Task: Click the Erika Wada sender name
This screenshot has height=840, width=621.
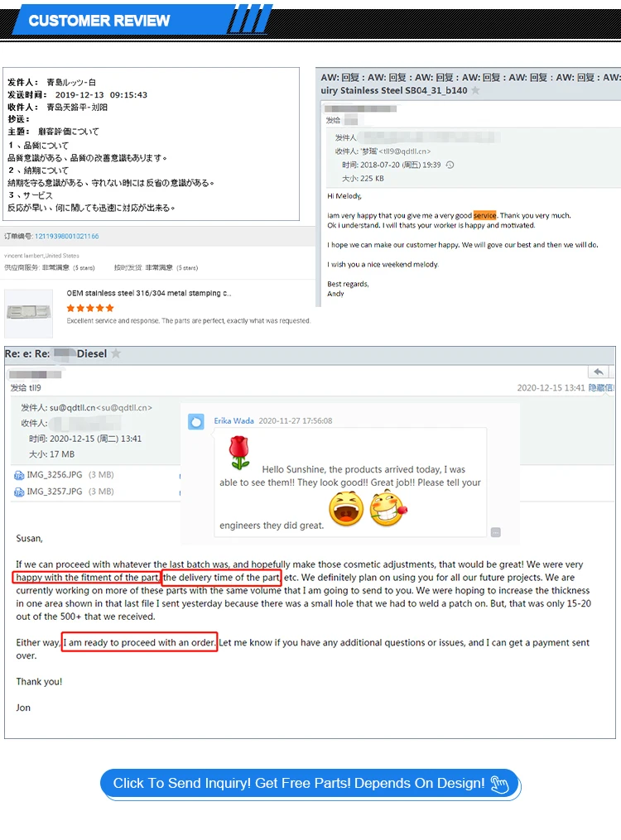Action: click(233, 421)
